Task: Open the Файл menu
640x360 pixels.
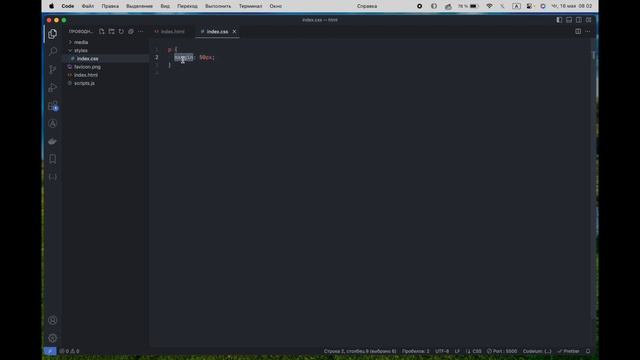Action: pyautogui.click(x=87, y=6)
